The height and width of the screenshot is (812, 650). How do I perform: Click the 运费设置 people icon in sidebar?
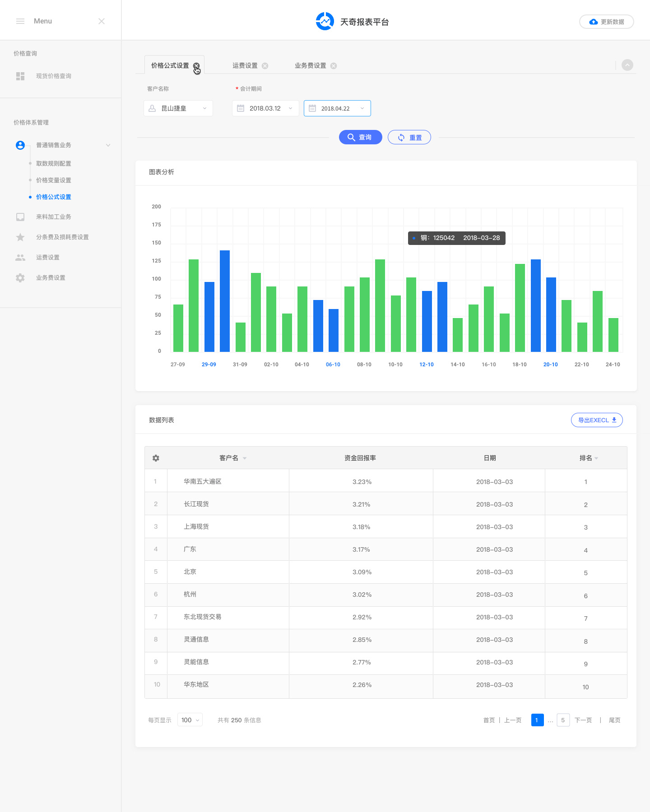click(20, 258)
